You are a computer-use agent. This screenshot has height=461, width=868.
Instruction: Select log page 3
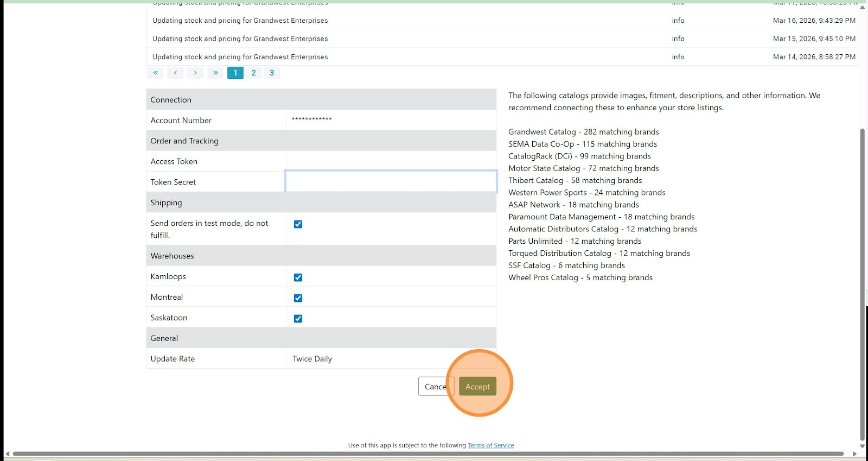[272, 73]
